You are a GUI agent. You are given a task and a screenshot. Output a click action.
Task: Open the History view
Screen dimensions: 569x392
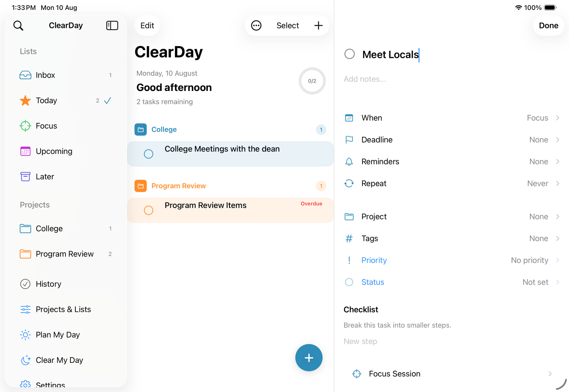pyautogui.click(x=66, y=284)
